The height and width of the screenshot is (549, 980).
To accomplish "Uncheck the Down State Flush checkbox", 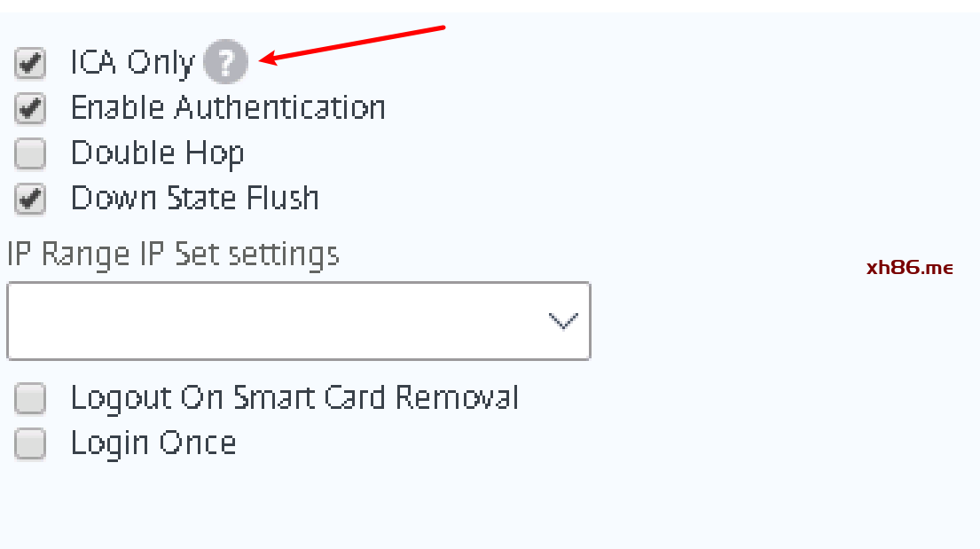I will coord(30,199).
